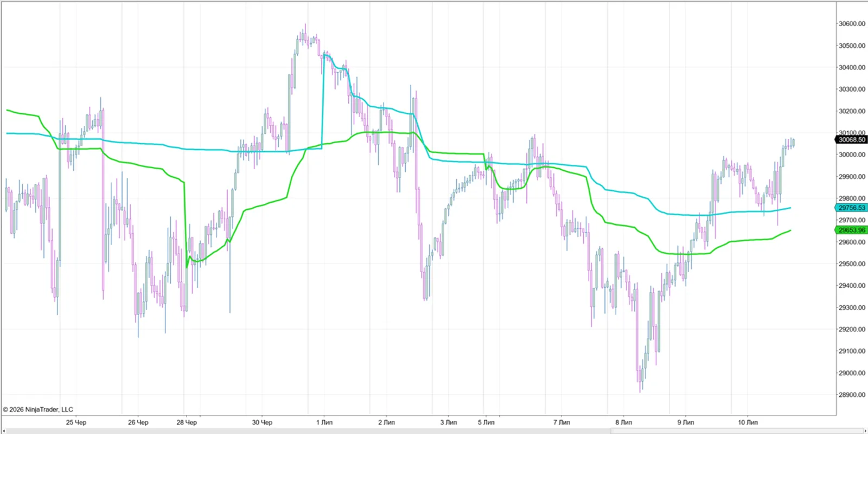
Task: Select the 5 Лип date label
Action: [486, 422]
